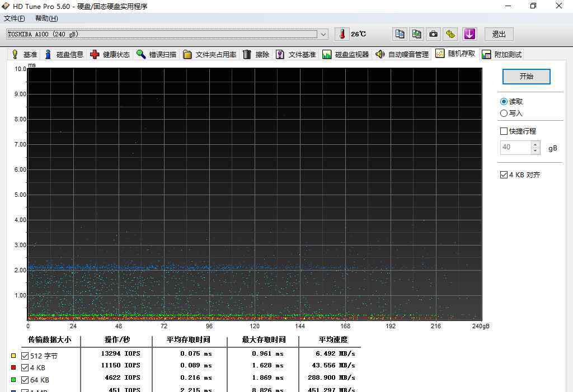Open the 附加测试 extra tests tab

point(502,54)
